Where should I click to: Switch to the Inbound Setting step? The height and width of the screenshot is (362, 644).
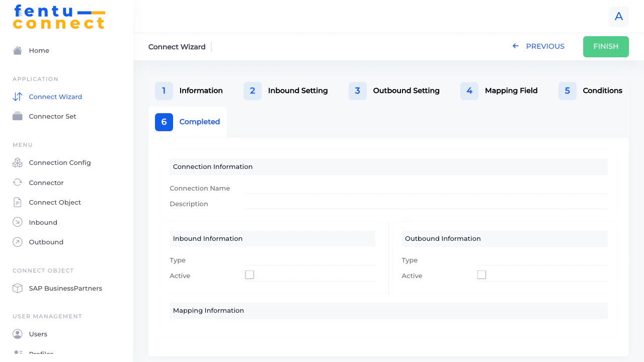point(286,91)
